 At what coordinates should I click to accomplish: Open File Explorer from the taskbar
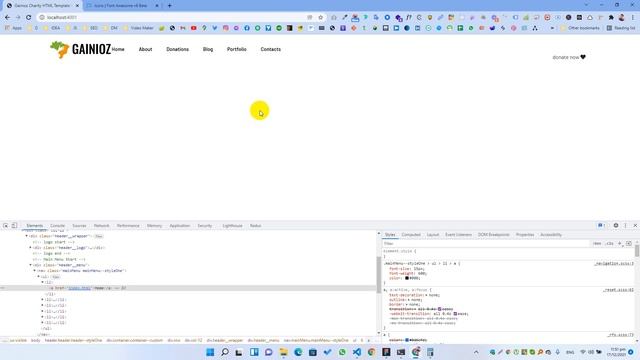(x=283, y=352)
